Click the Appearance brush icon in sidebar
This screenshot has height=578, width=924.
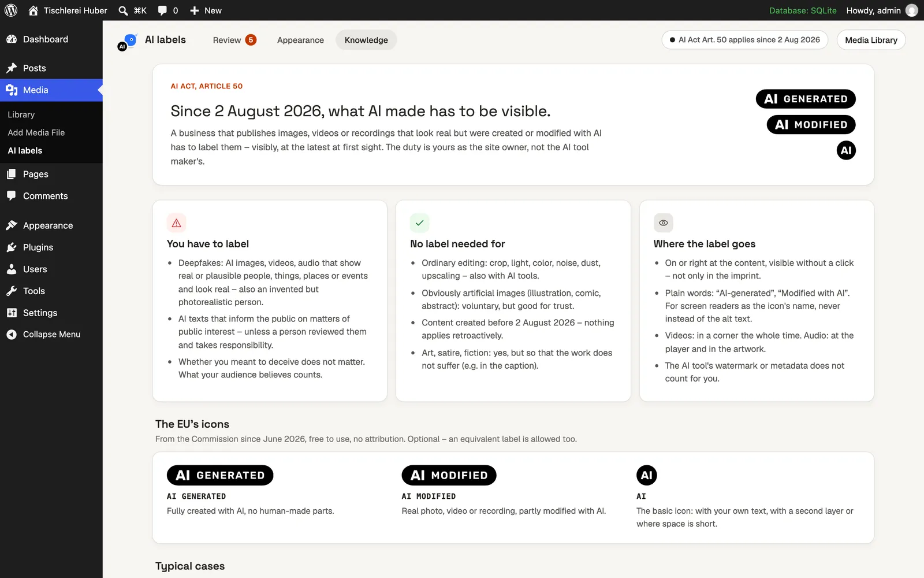(12, 225)
